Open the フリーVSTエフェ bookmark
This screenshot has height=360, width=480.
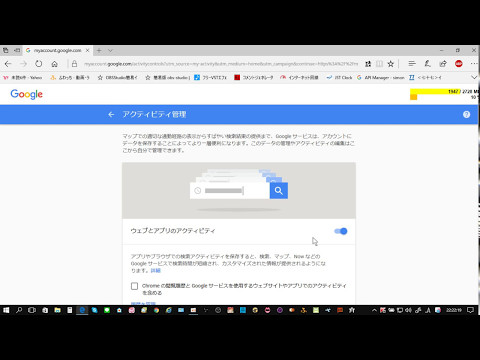pyautogui.click(x=210, y=77)
